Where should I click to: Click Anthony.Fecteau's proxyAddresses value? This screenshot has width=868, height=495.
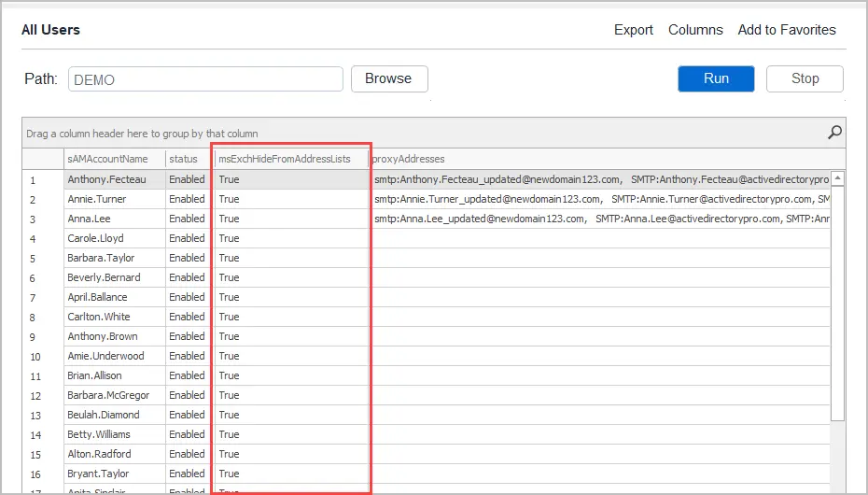(602, 179)
